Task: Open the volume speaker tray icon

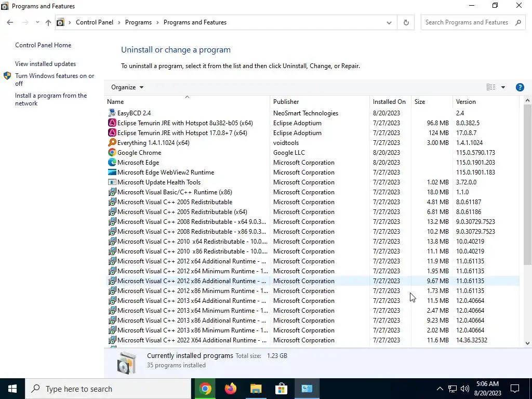Action: 465,389
